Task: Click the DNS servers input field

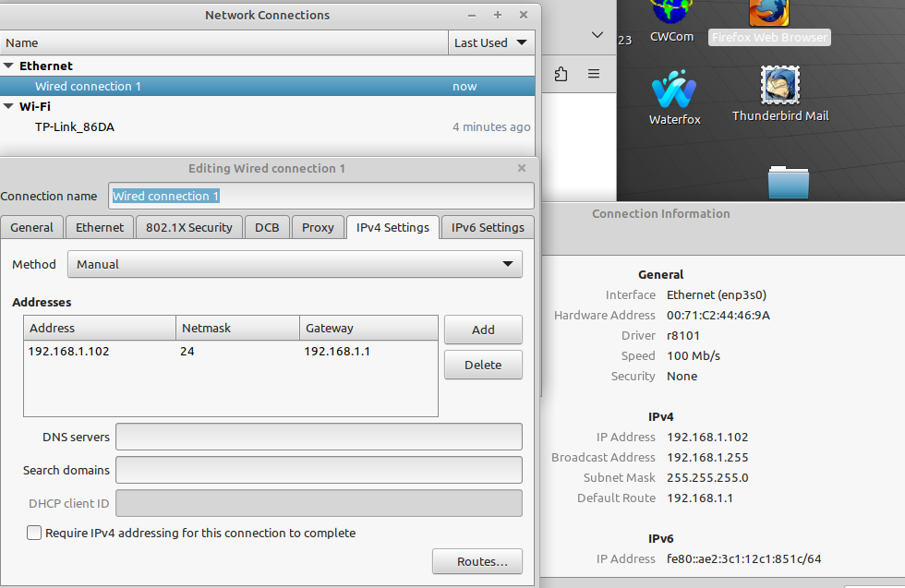Action: 319,437
